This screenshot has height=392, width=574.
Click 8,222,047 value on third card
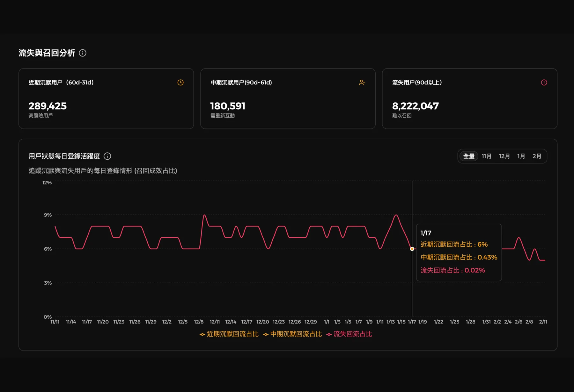coord(416,106)
